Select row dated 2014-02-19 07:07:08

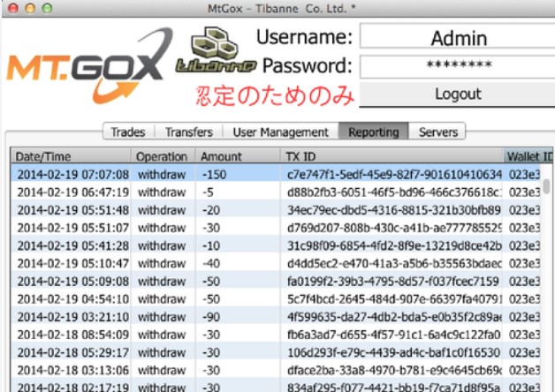coord(276,174)
